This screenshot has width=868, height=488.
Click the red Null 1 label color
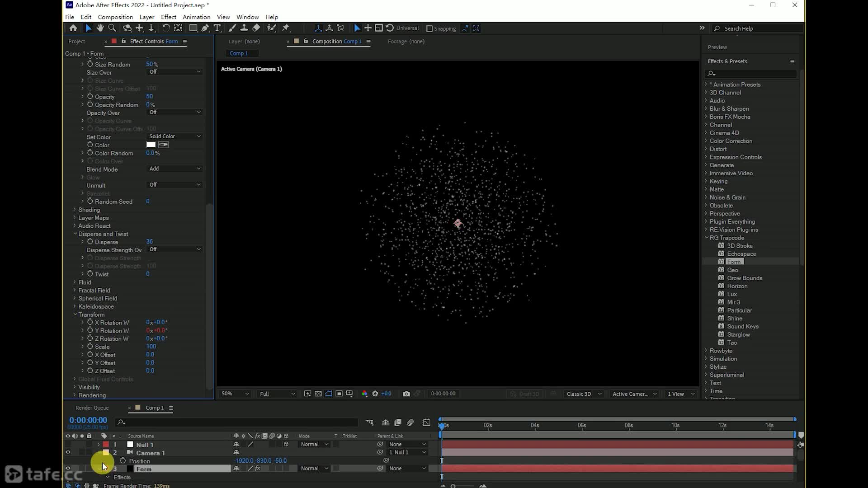pyautogui.click(x=106, y=444)
